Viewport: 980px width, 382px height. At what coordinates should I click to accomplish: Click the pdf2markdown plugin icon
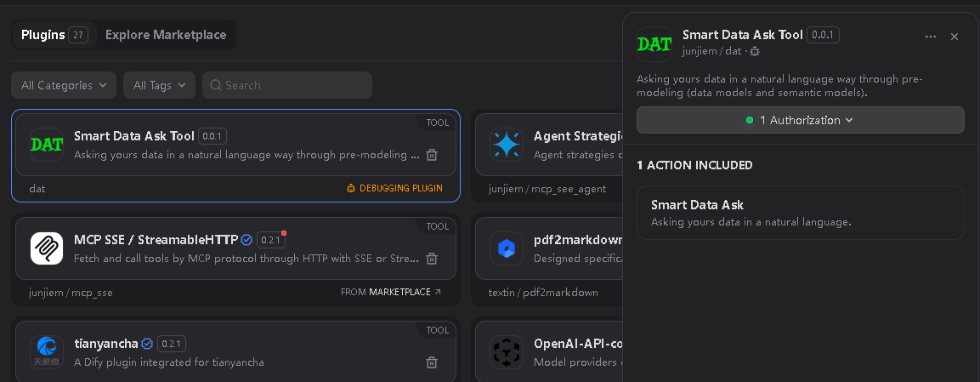[x=507, y=248]
